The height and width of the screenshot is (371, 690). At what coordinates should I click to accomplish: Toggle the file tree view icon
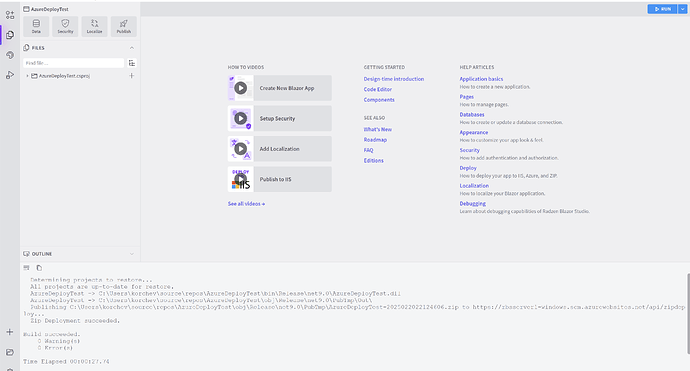tap(132, 63)
